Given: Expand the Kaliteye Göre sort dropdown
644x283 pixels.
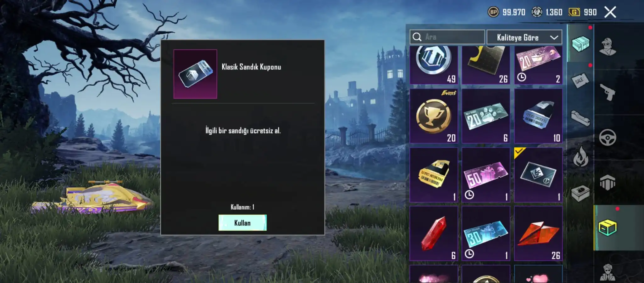Looking at the screenshot, I should (524, 37).
